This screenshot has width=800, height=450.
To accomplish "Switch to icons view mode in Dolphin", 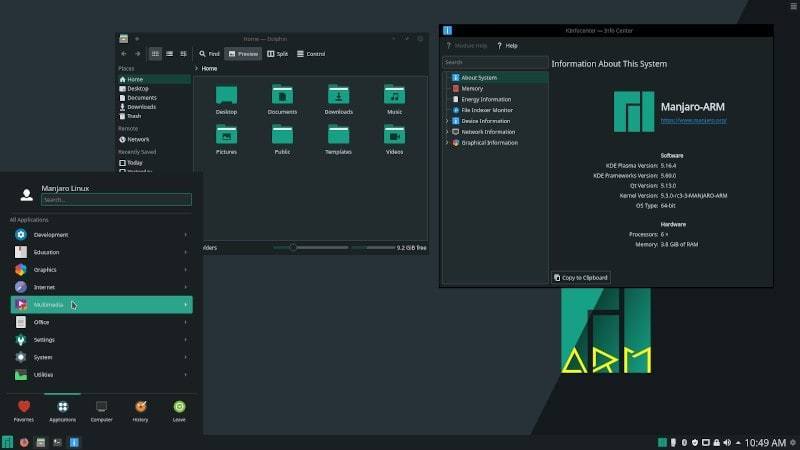I will pyautogui.click(x=155, y=53).
